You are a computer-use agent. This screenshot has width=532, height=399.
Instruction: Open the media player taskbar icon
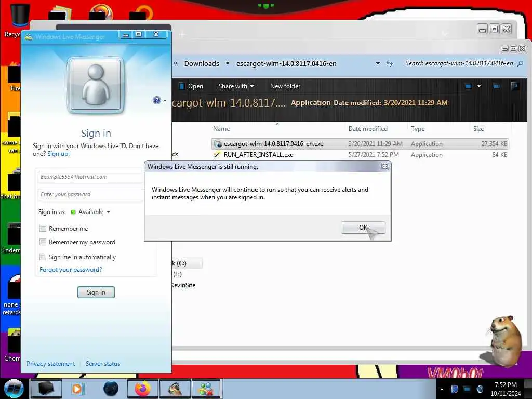[x=77, y=389]
